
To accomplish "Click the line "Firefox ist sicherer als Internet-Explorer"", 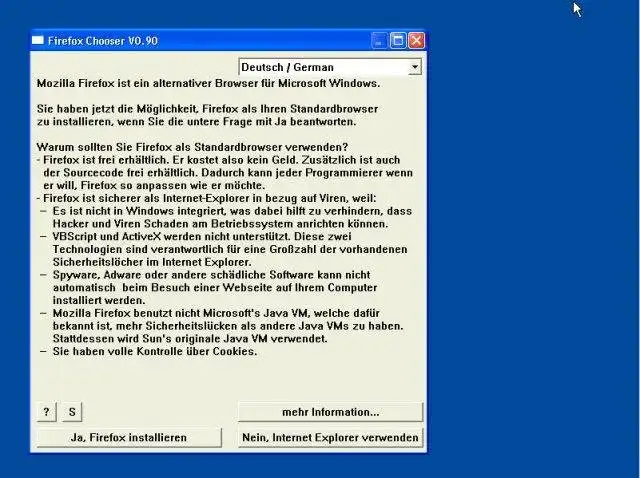I will (207, 198).
